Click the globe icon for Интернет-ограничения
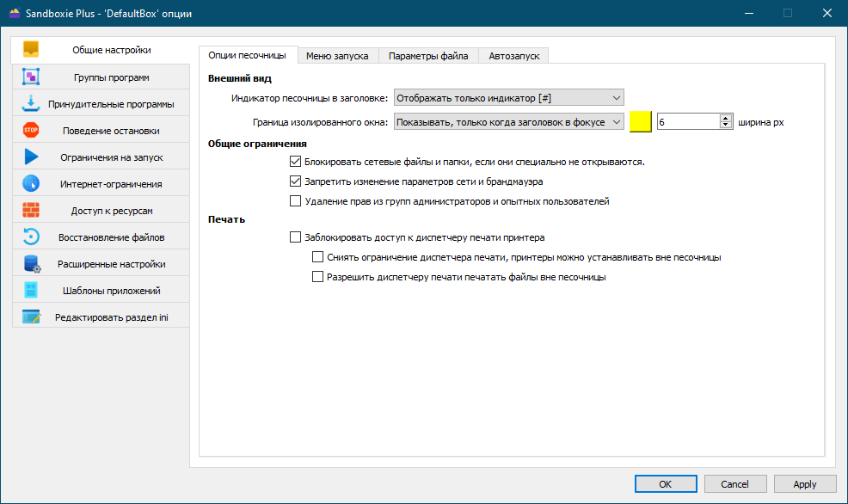This screenshot has width=848, height=504. (x=31, y=183)
